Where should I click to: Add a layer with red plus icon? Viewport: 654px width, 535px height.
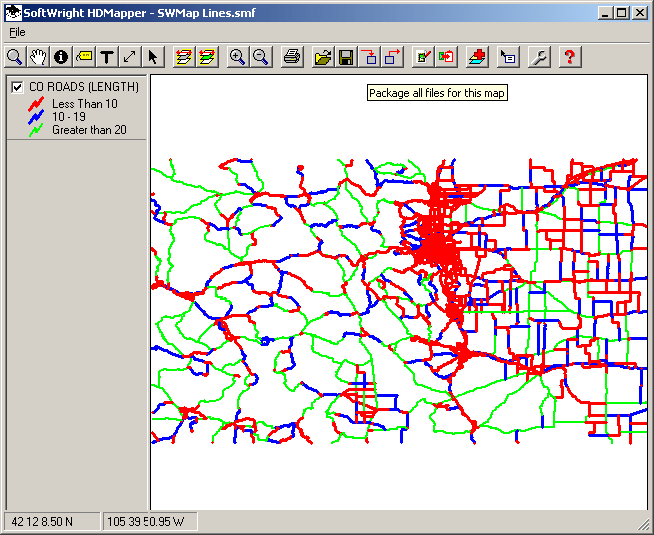pos(477,57)
